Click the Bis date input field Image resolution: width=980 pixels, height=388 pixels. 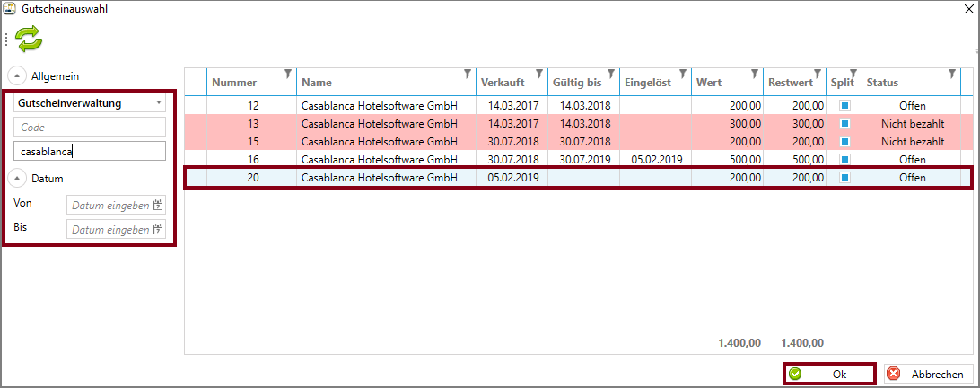117,230
